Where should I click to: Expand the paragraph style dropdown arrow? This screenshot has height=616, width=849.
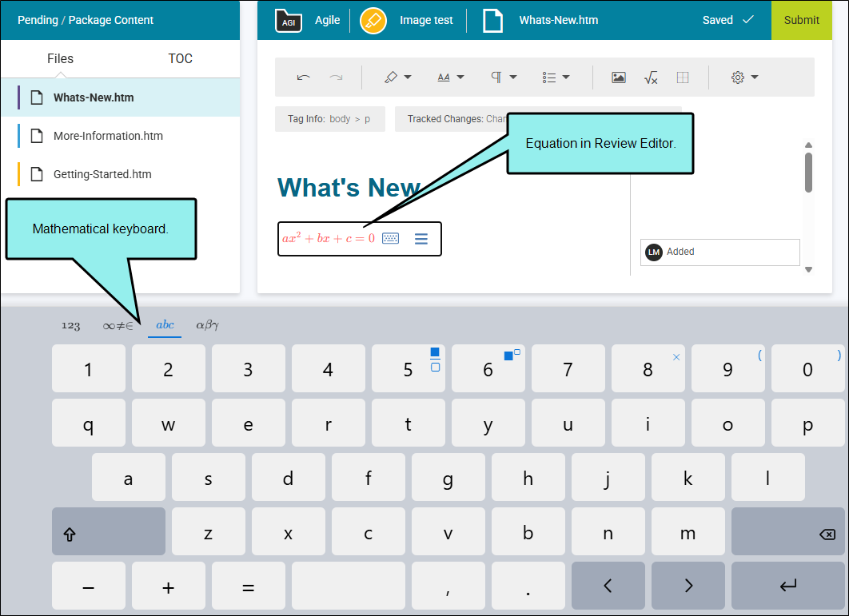coord(513,77)
